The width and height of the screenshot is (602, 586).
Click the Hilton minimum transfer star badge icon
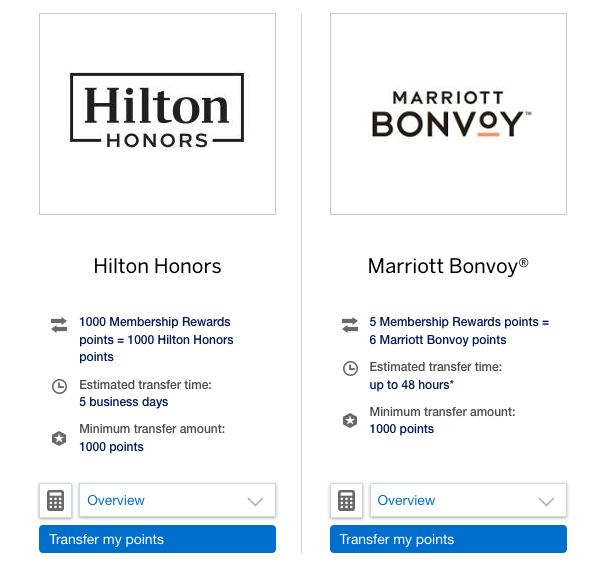tap(59, 438)
